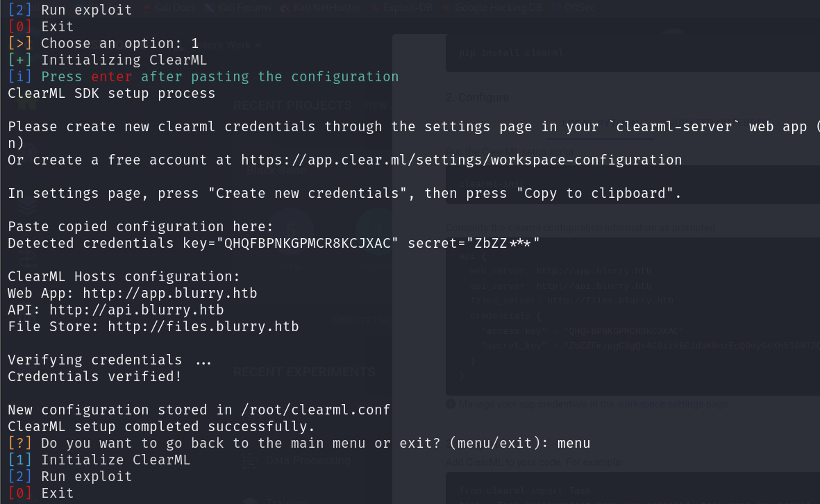This screenshot has height=504, width=820.
Task: Select the bottom Run exploit menu line
Action: [x=70, y=477]
